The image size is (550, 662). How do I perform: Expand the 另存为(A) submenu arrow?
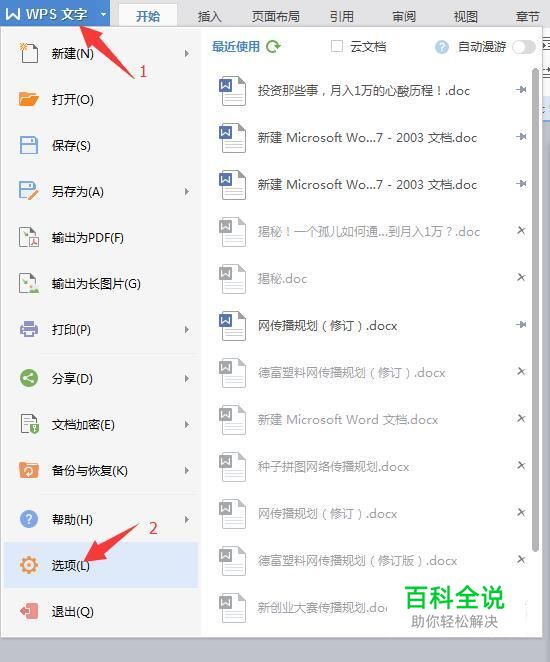coord(187,192)
